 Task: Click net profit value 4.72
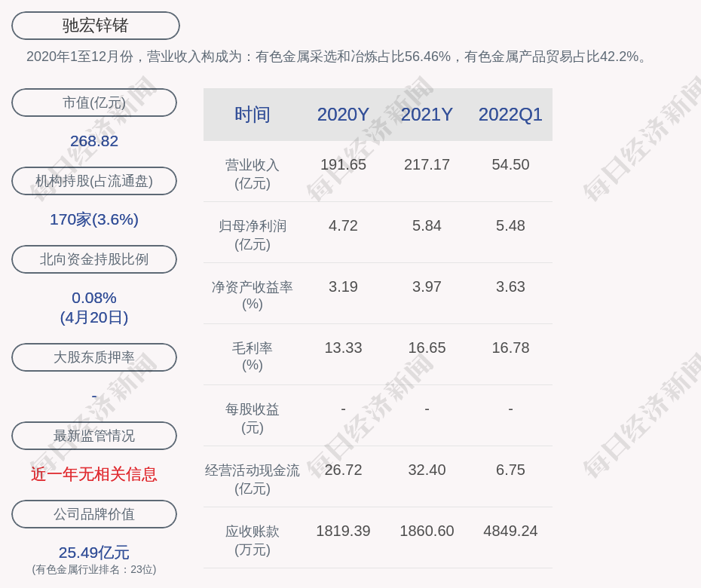(343, 226)
